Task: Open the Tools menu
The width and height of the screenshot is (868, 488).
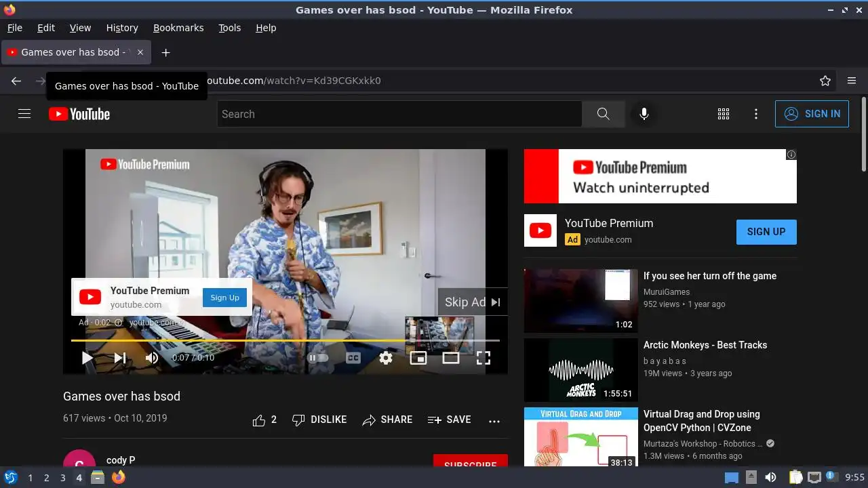Action: pyautogui.click(x=230, y=28)
